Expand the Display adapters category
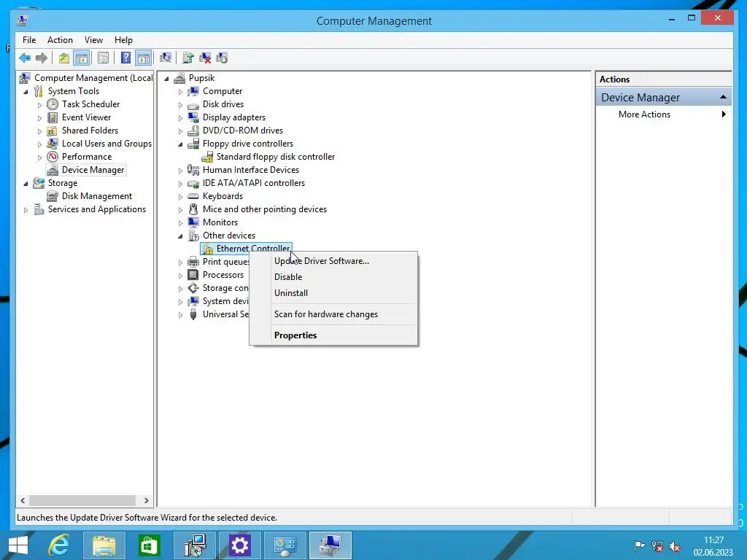747x560 pixels. [180, 117]
